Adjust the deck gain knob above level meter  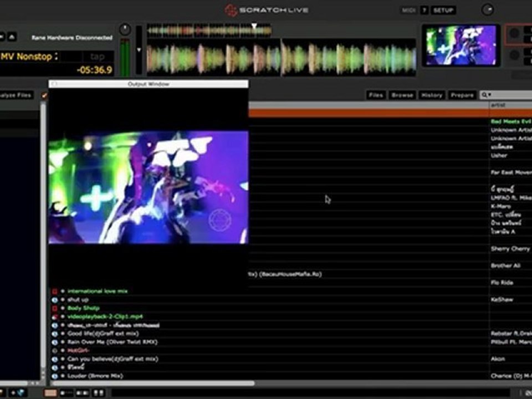(x=125, y=29)
